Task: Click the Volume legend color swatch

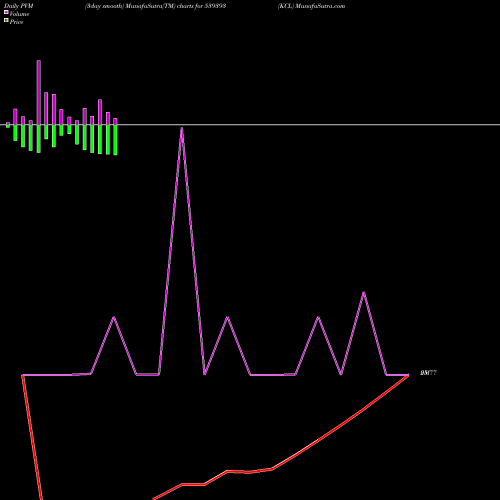Action: tap(6, 12)
